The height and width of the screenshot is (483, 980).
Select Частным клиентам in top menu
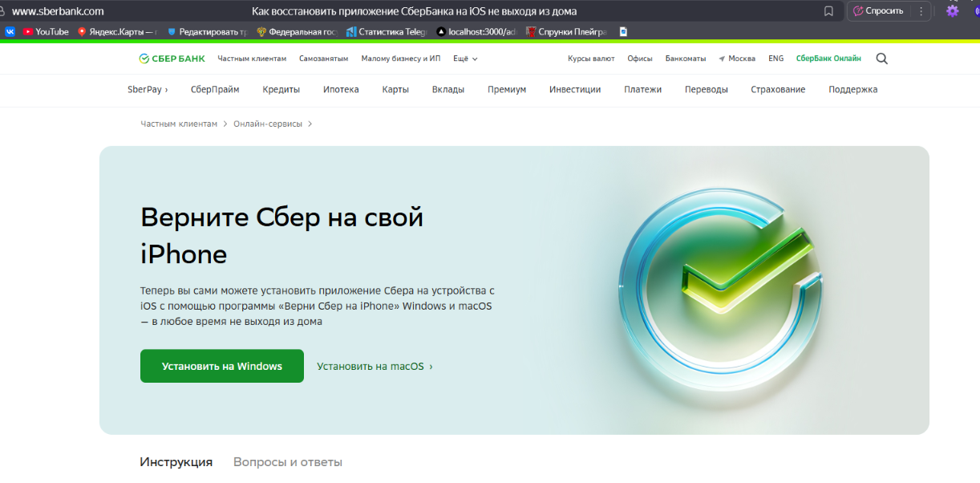(252, 59)
